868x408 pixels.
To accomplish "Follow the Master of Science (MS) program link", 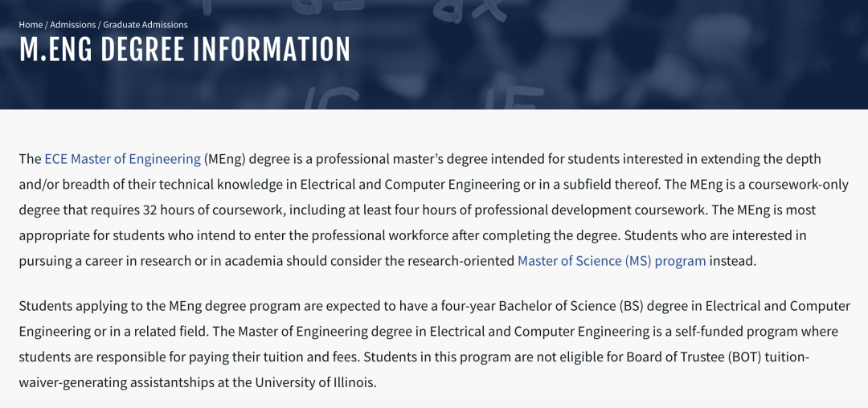I will click(612, 261).
